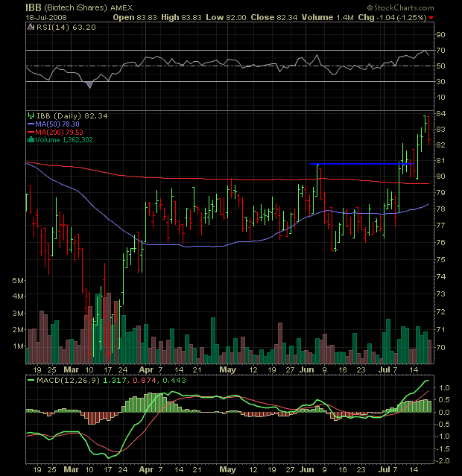The width and height of the screenshot is (462, 476).
Task: Click the MACD histogram value 0.443
Action: (x=174, y=380)
